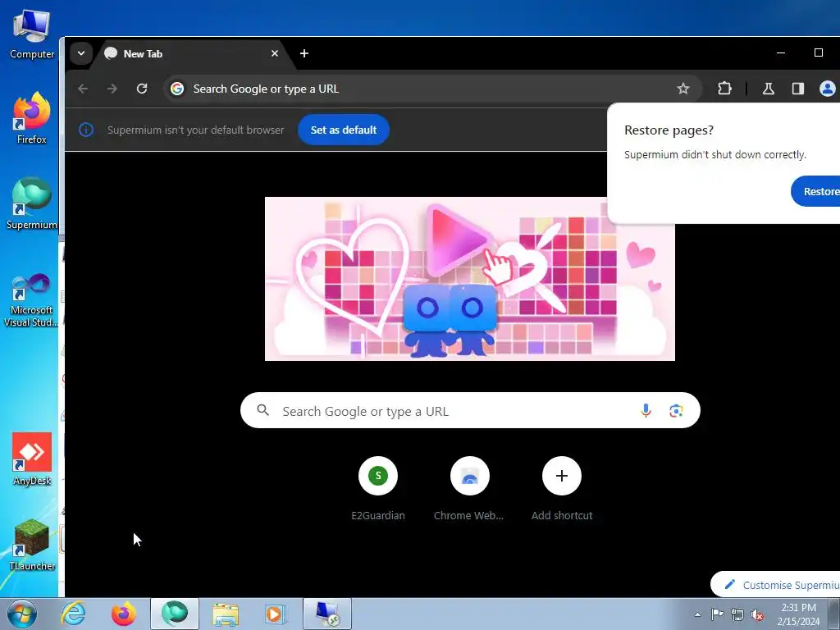Open the tab search dropdown arrow
Viewport: 840px width, 630px height.
[81, 53]
